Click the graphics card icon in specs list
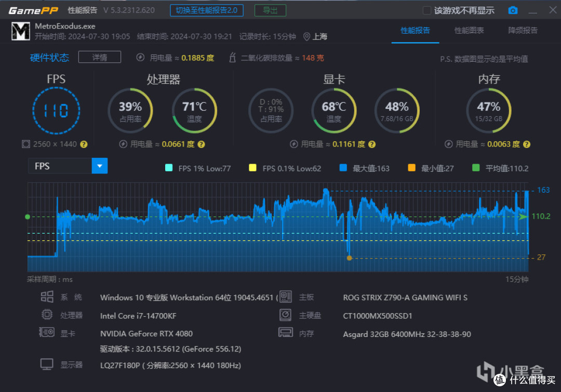The image size is (561, 392). coord(47,332)
